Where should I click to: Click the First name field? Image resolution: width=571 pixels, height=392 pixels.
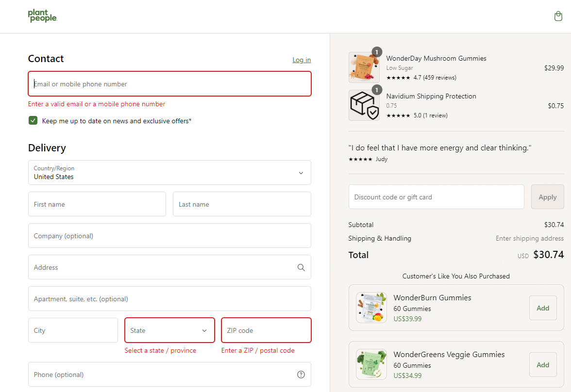97,204
